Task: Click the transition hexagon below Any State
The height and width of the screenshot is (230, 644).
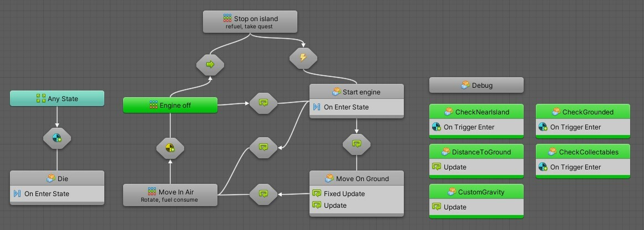Action: point(57,138)
